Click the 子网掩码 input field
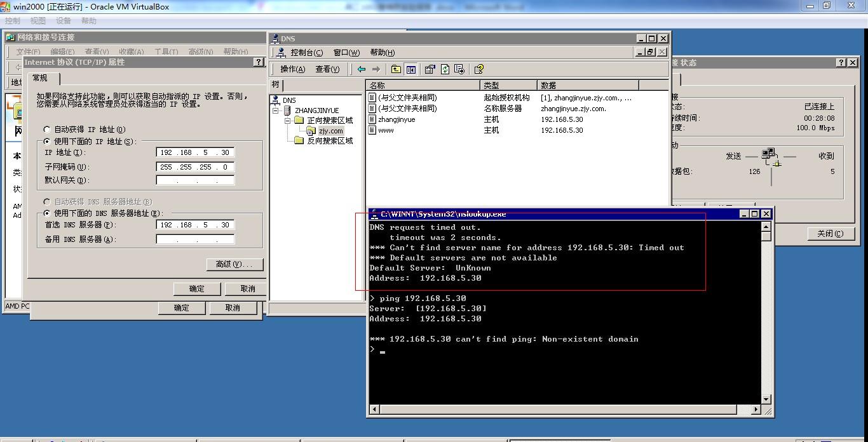This screenshot has width=868, height=442. (195, 167)
